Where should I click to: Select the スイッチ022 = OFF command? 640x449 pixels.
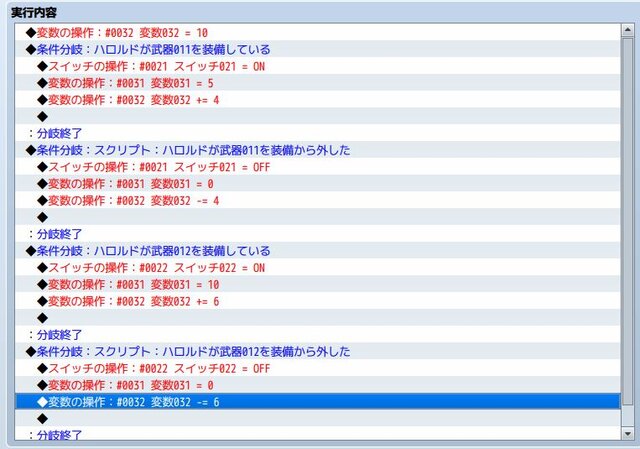point(318,368)
